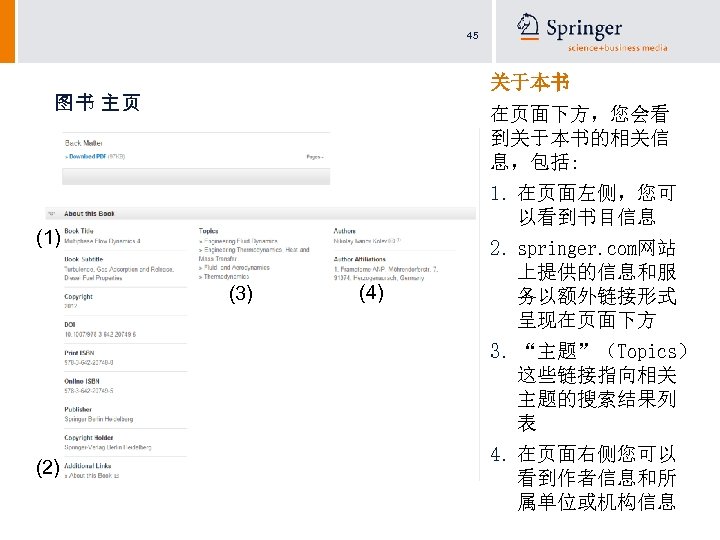Click the Springer Berlin Heidelberg publisher value
Viewport: 720px width, 540px height.
pos(99,419)
